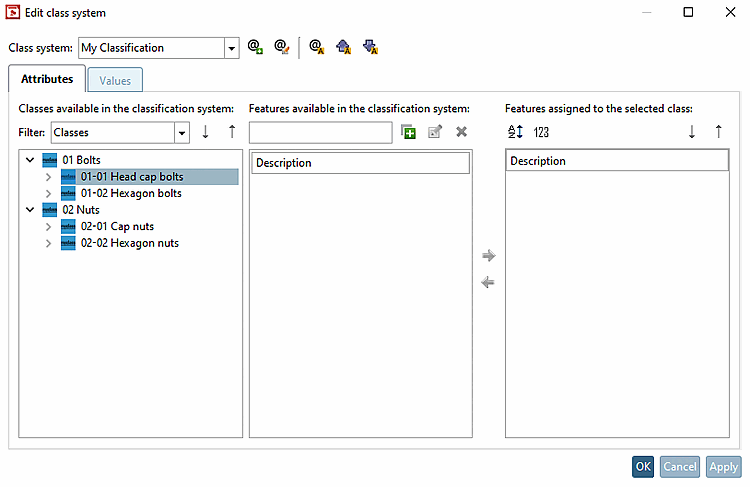Click the Description header in assigned features
The image size is (750, 487).
617,161
